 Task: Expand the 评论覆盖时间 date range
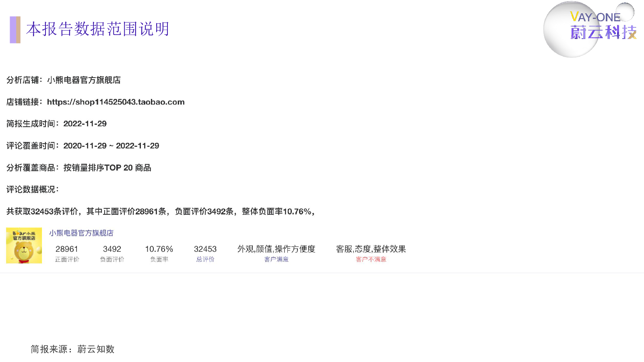coord(83,146)
